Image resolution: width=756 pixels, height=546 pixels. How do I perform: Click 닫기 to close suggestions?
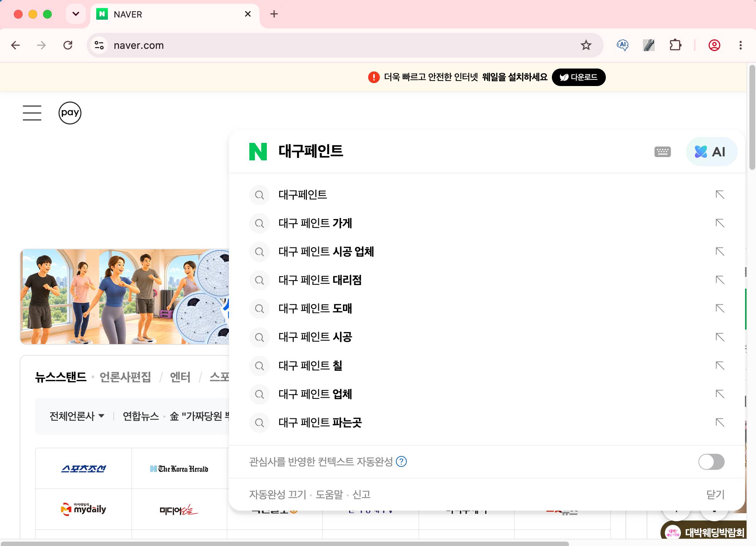coord(715,495)
